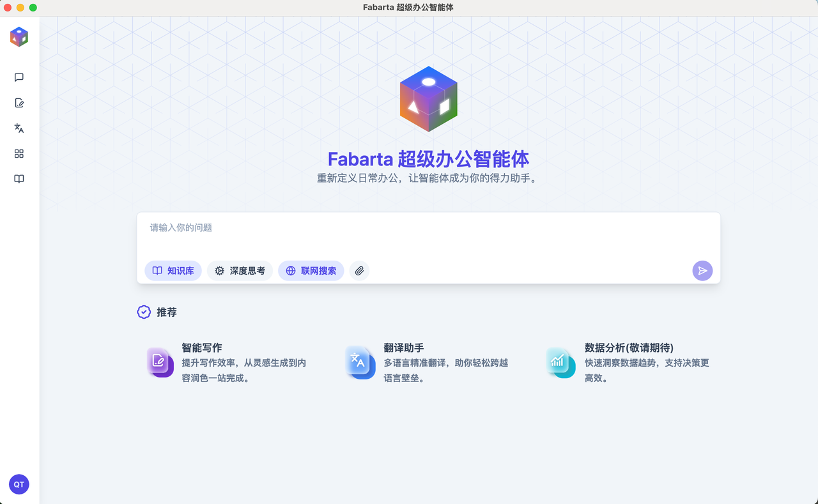Click the large central cube logo

coord(429,99)
